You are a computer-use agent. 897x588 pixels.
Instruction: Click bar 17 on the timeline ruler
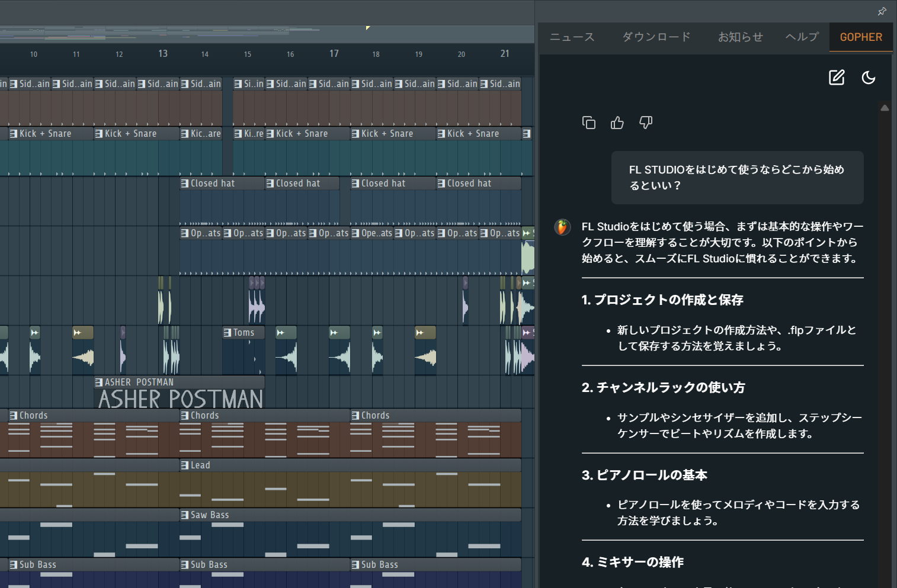[x=334, y=53]
